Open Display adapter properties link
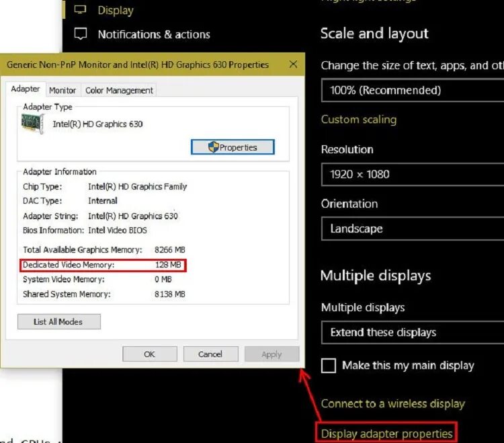This screenshot has height=443, width=504. (x=386, y=434)
